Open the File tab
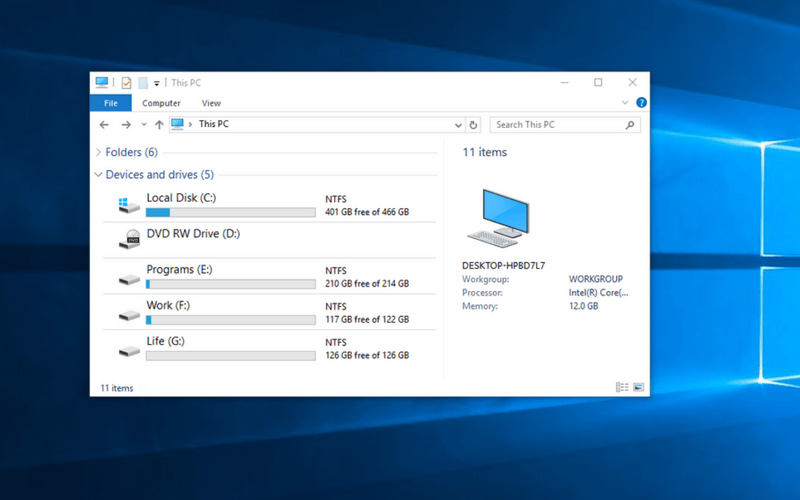Screen dimensions: 800x500 (x=111, y=103)
